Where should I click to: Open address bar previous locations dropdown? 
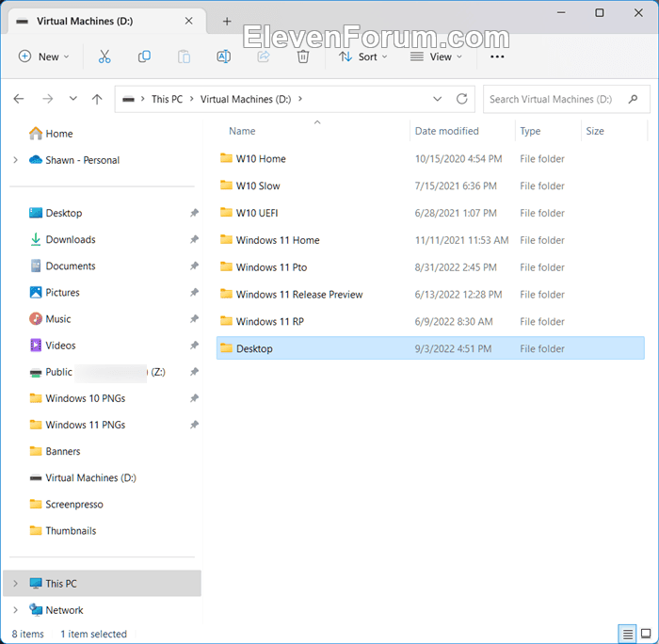pyautogui.click(x=437, y=99)
